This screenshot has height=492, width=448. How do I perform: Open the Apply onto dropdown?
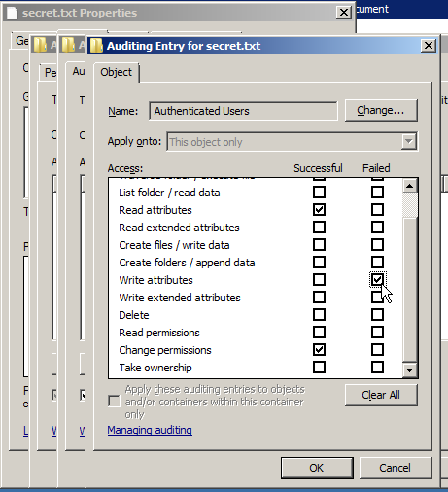(409, 142)
